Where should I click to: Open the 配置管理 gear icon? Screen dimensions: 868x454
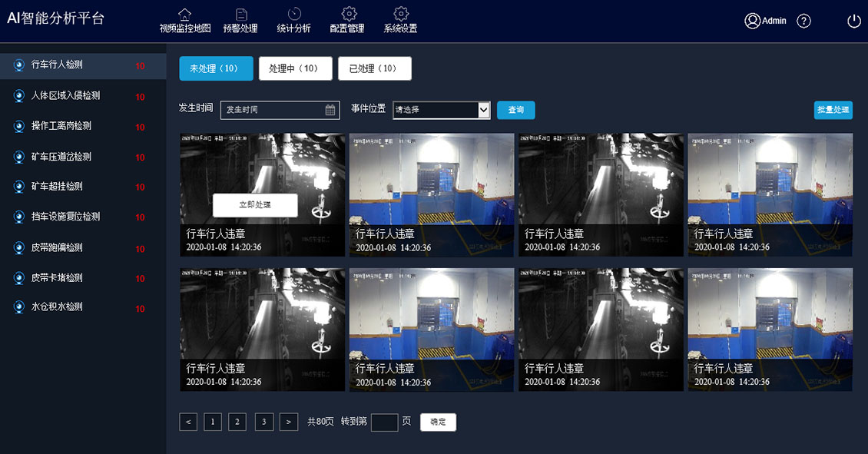tap(349, 14)
